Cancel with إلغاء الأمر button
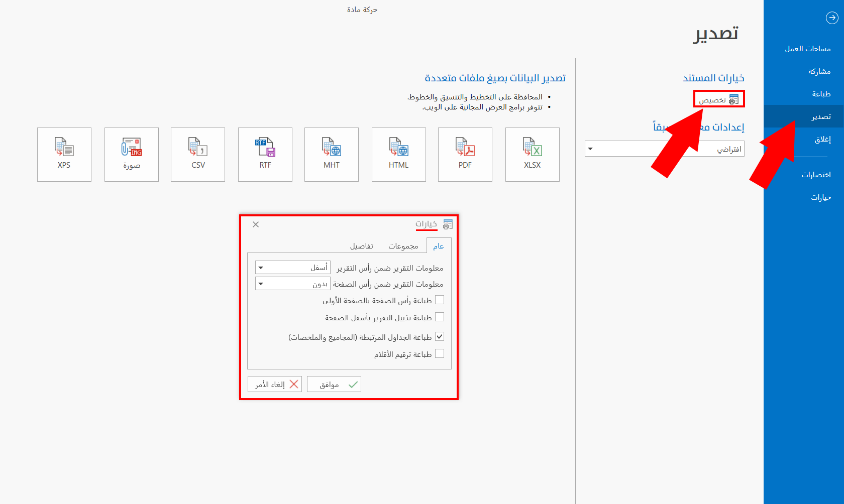 [x=275, y=384]
